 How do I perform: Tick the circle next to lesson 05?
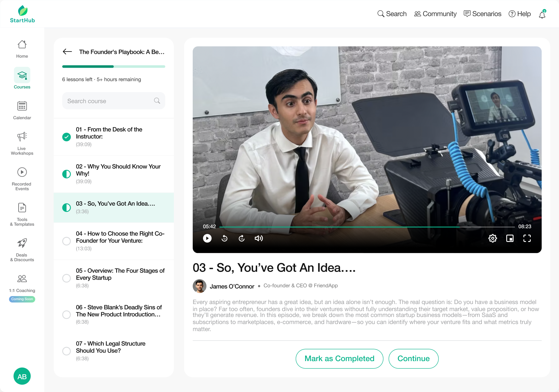66,278
